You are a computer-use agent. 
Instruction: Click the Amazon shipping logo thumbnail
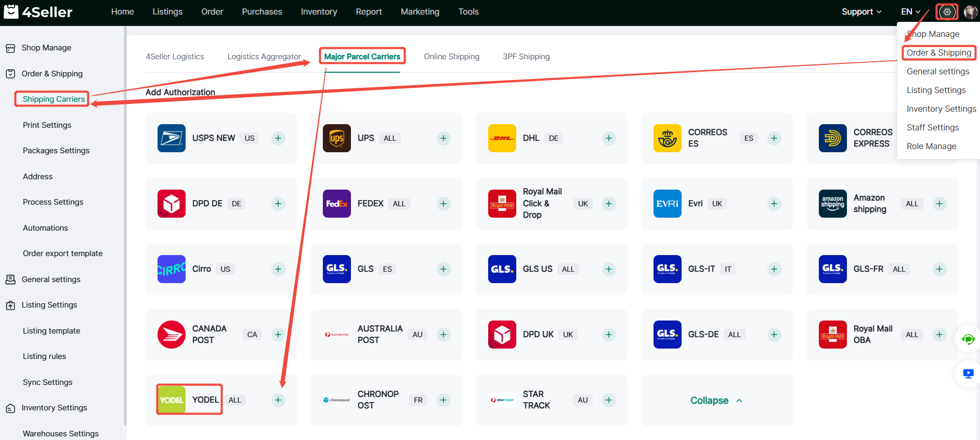point(833,204)
